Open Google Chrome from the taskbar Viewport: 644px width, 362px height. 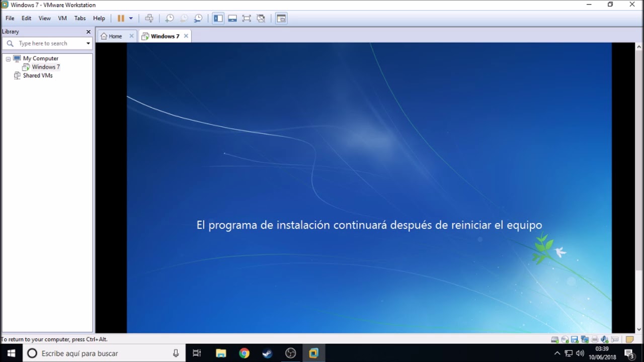(244, 353)
